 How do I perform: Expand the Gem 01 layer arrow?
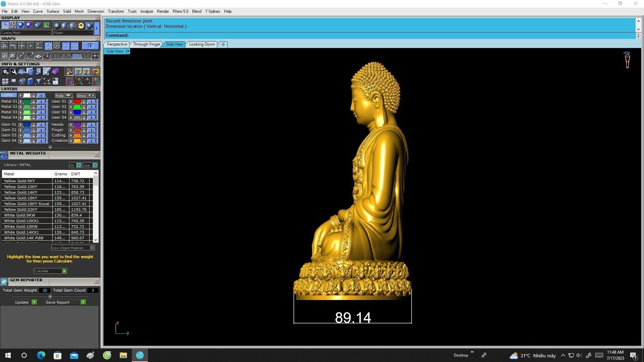pyautogui.click(x=21, y=125)
